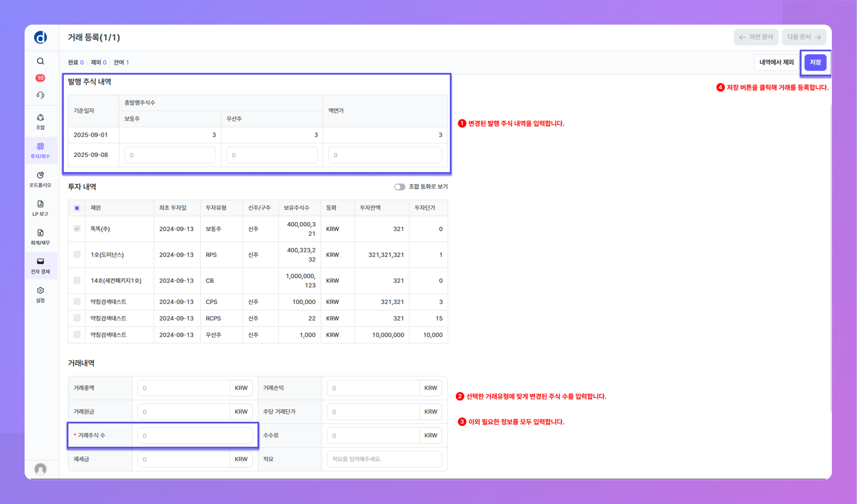Viewport: 857px width, 504px height.
Task: Toggle 조합 통화로 보기 switch
Action: 400,187
